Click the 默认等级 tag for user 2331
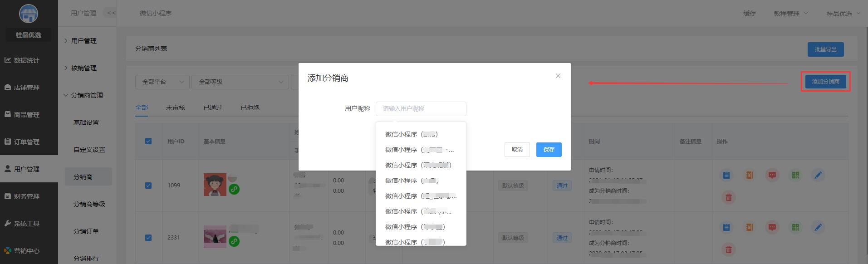The height and width of the screenshot is (264, 868). (x=513, y=238)
